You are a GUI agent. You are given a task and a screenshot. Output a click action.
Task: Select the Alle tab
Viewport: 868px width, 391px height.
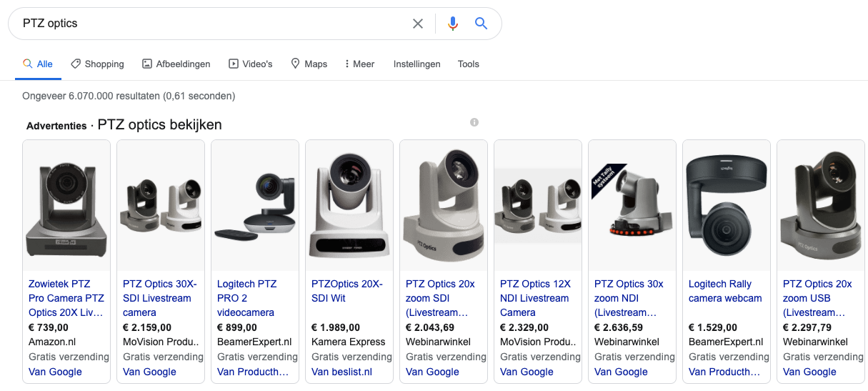(x=38, y=64)
